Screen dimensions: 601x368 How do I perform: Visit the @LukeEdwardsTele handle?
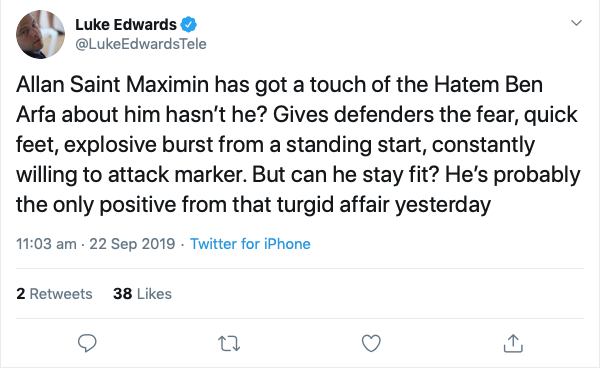coord(141,44)
